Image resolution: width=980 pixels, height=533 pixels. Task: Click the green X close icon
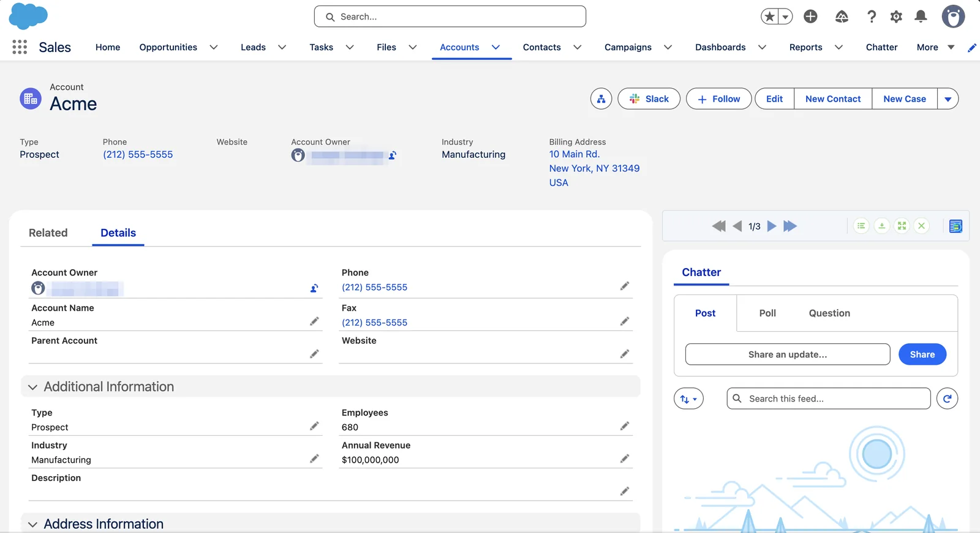pos(921,226)
